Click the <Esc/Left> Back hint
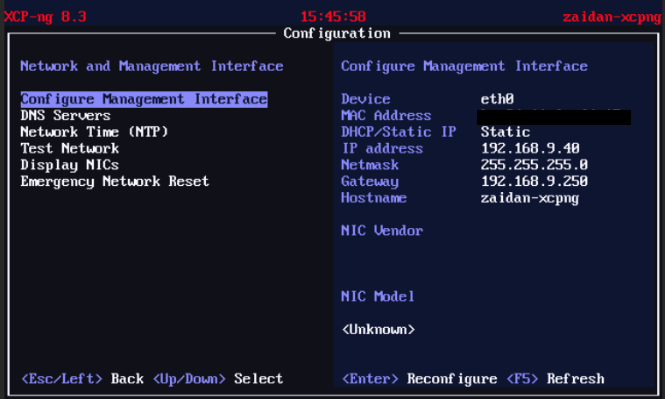This screenshot has width=665, height=399. [x=82, y=379]
